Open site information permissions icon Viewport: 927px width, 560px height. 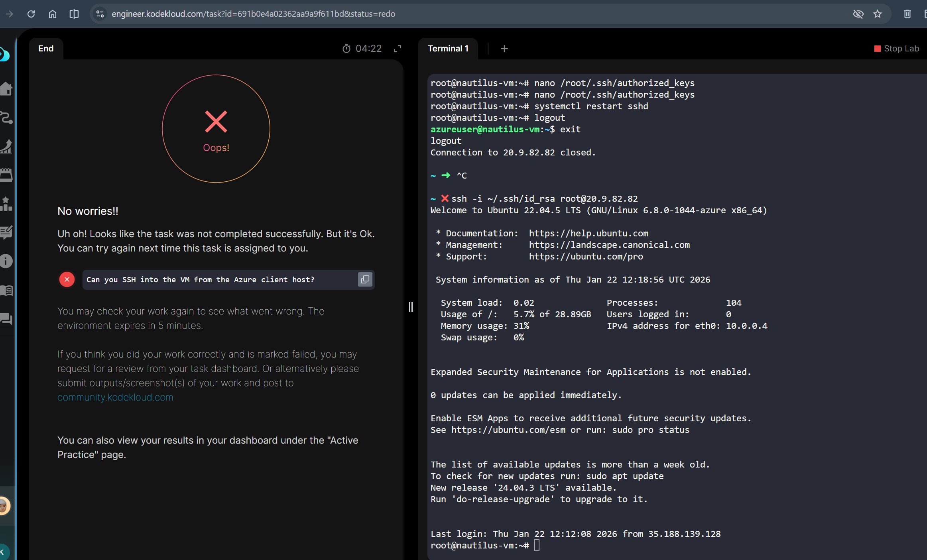(100, 14)
